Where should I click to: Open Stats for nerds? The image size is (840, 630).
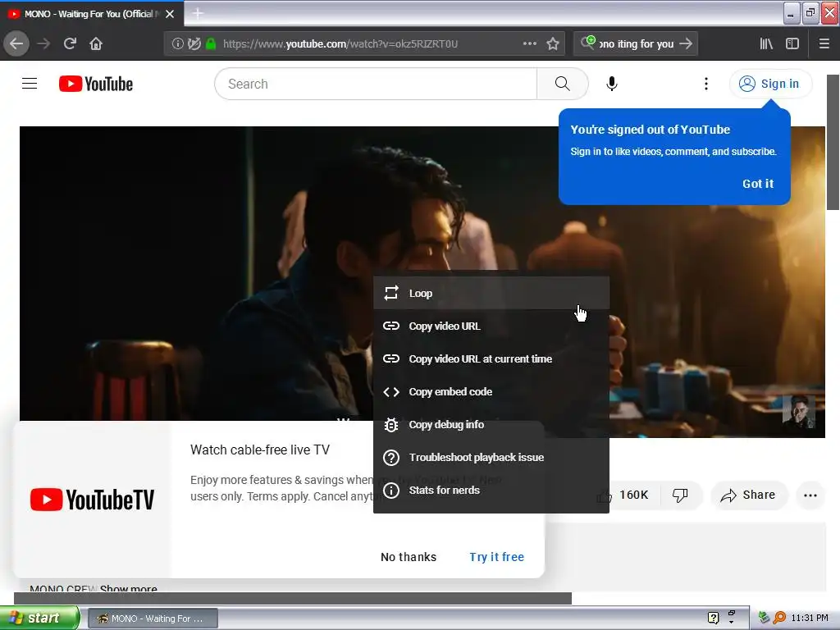pyautogui.click(x=491, y=490)
